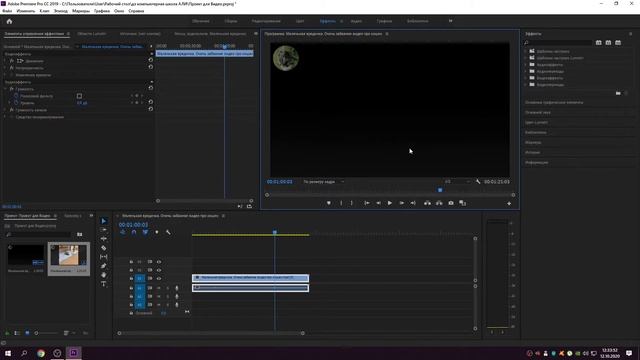Expand the Громкость канала effect
Viewport: 640px width, 360px height.
click(x=5, y=110)
